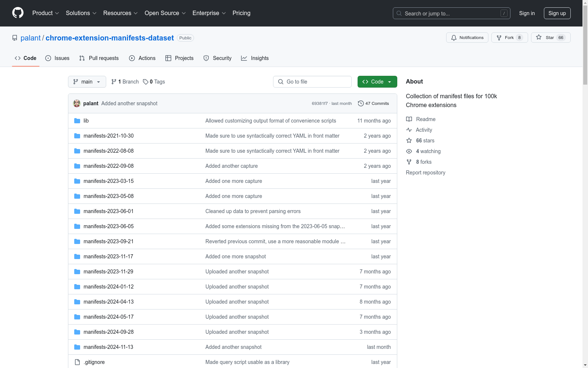Open commit hash 69381f7
Screen dimensions: 588x368
coord(320,103)
